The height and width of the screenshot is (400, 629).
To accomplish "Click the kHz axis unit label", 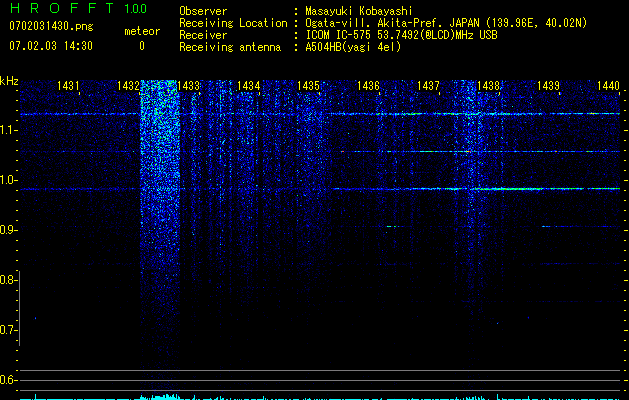I will click(9, 81).
